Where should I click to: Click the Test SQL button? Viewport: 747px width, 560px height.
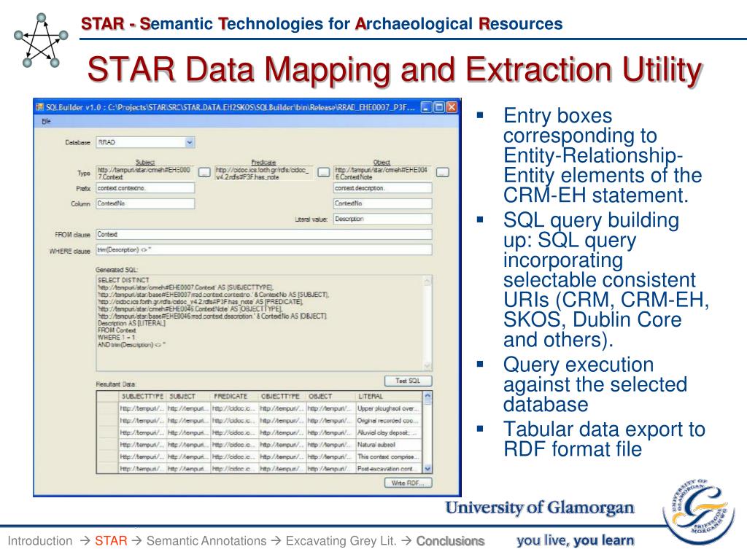tap(409, 381)
